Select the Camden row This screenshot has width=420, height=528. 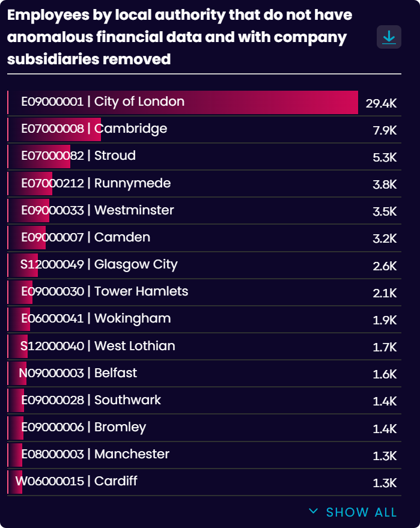tap(204, 238)
